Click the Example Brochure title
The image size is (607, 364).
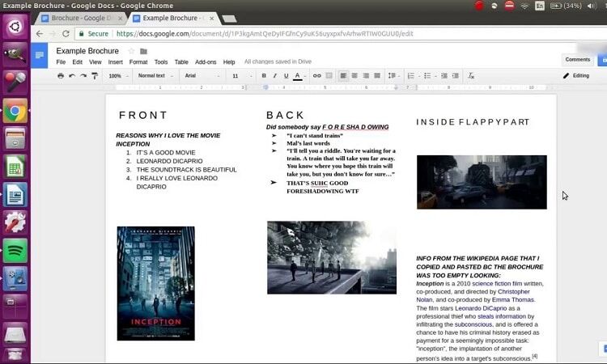click(x=87, y=51)
